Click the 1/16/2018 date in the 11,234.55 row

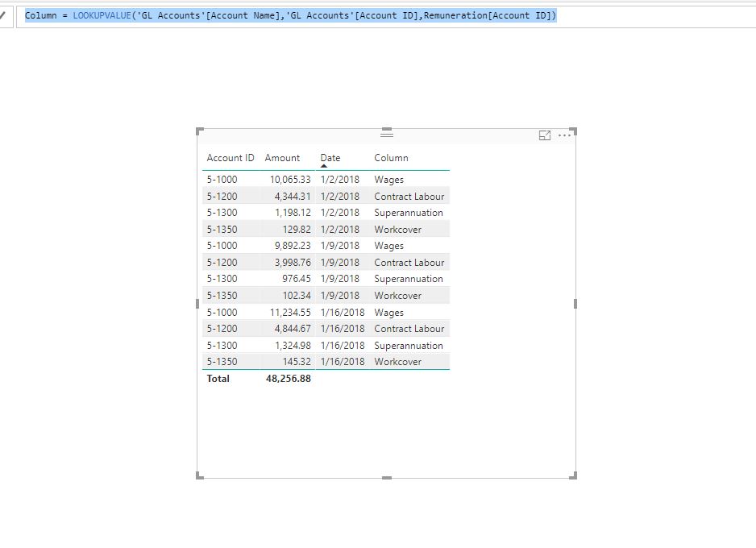pos(343,313)
